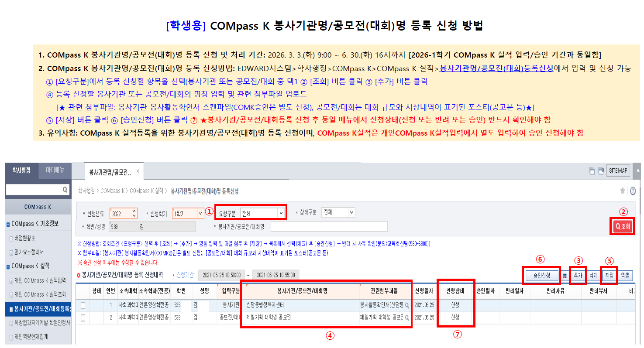Favorite this page with the star icon

[623, 191]
